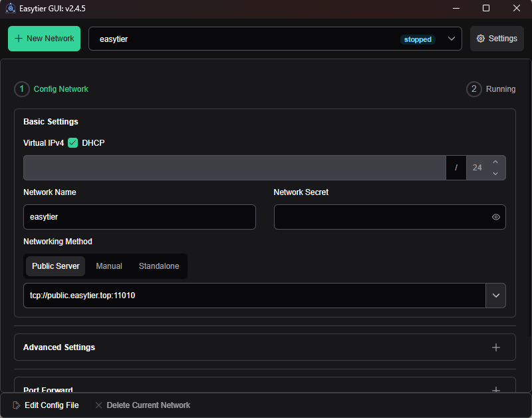Choose Standalone networking method

click(159, 266)
